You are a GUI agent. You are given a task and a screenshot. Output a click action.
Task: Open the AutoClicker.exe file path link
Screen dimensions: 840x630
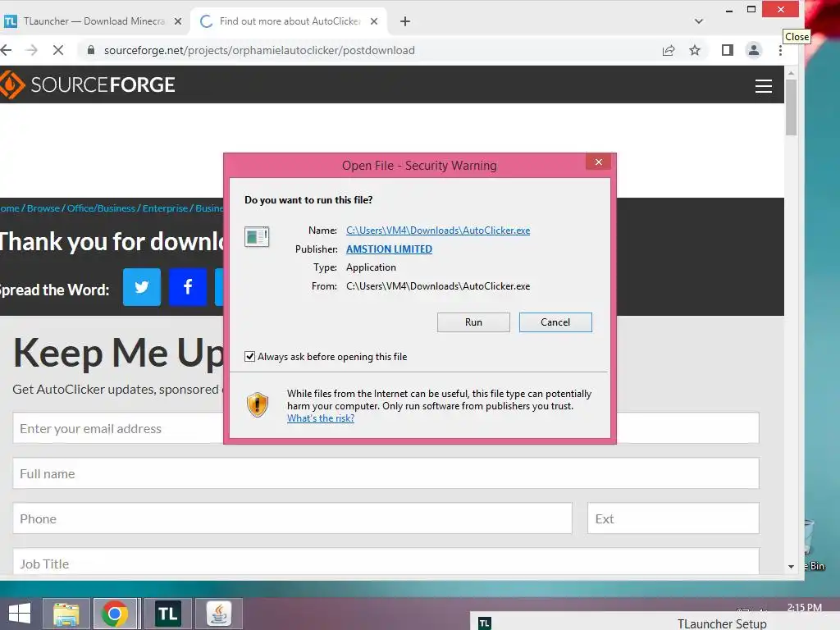pos(438,231)
